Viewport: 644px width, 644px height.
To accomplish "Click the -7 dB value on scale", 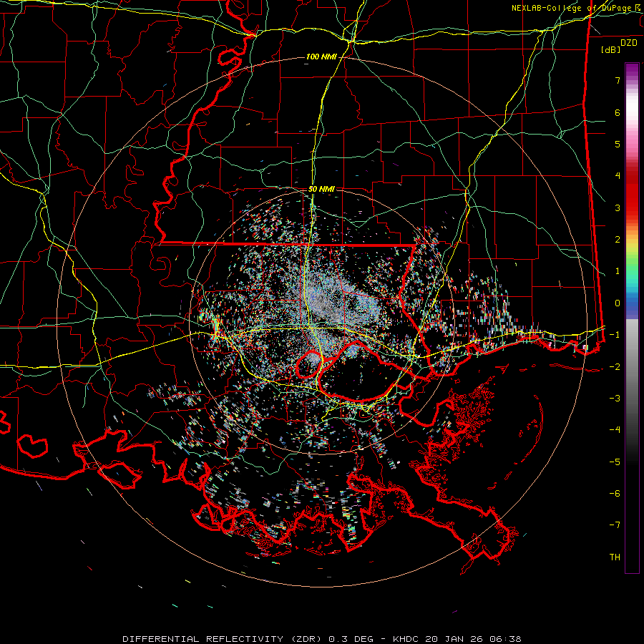I will tap(615, 525).
